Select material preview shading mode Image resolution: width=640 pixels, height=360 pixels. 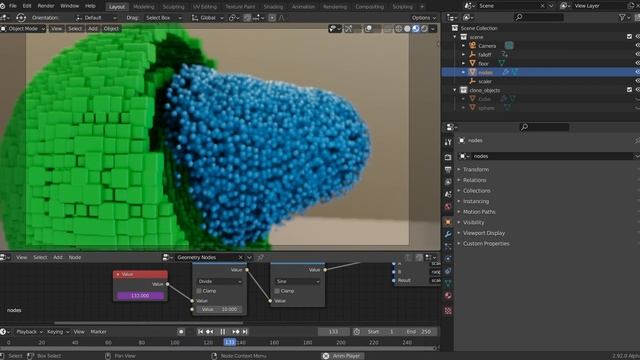coord(416,29)
